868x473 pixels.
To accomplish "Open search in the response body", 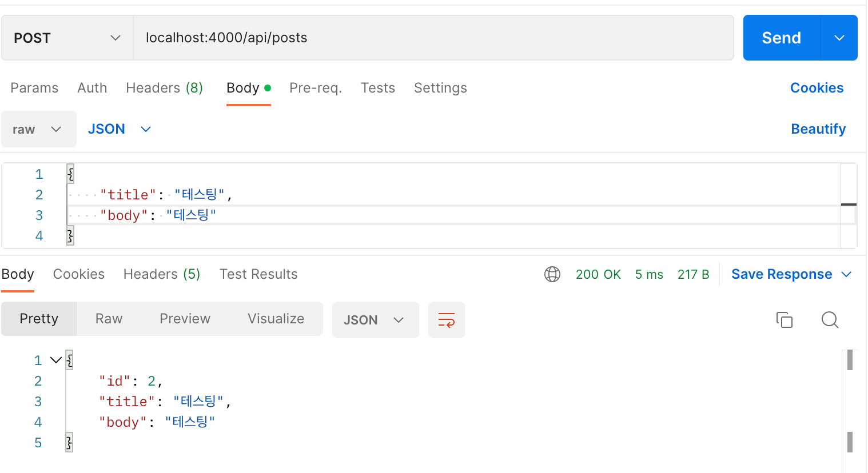I will [830, 320].
